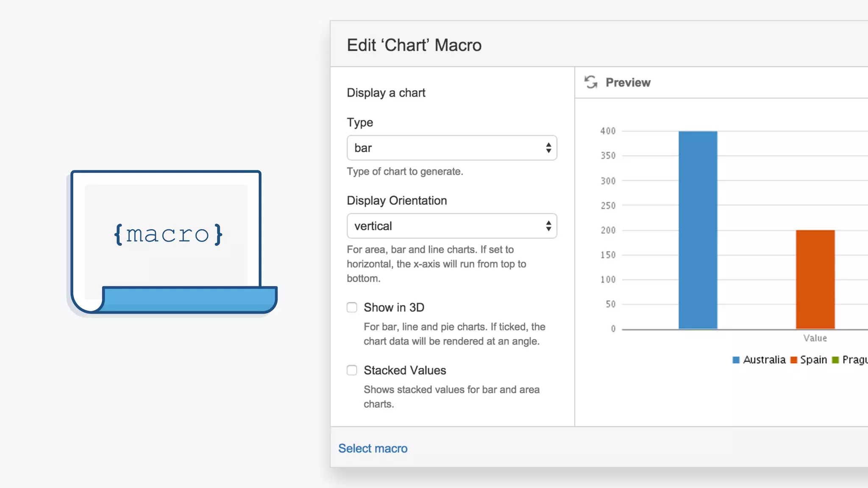Click the Preview refresh icon
868x488 pixels.
click(x=591, y=82)
